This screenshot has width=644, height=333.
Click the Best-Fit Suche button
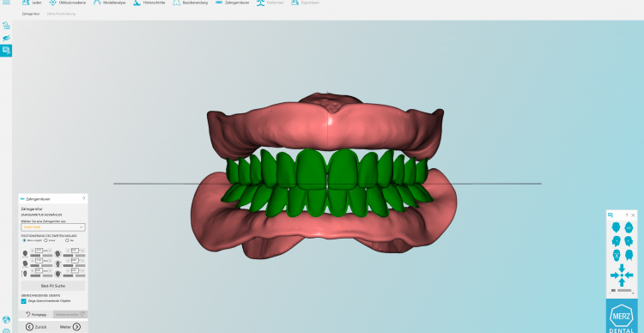click(53, 286)
